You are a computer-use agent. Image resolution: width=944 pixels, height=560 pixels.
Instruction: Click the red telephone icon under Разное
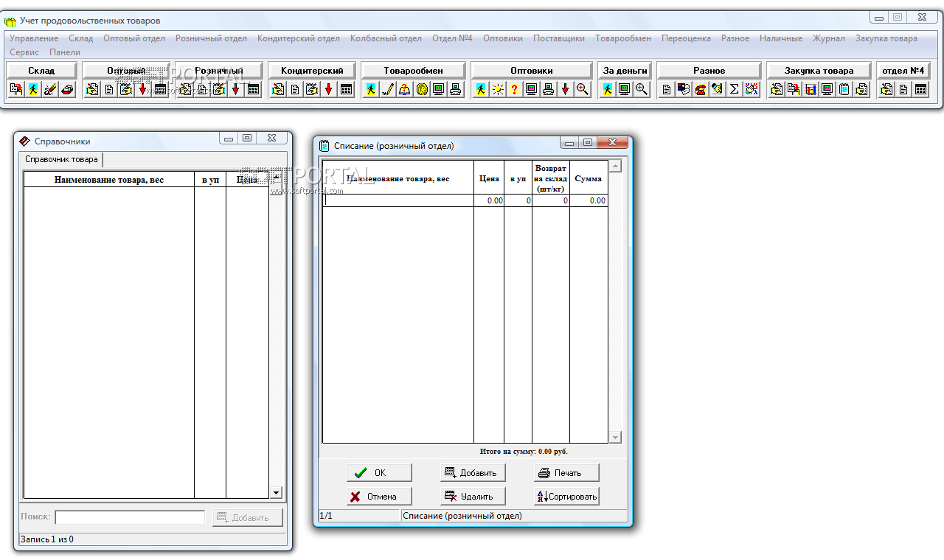[701, 89]
